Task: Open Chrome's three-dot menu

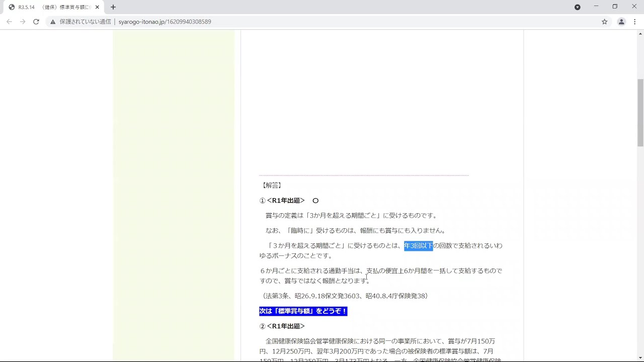Action: coord(635,22)
